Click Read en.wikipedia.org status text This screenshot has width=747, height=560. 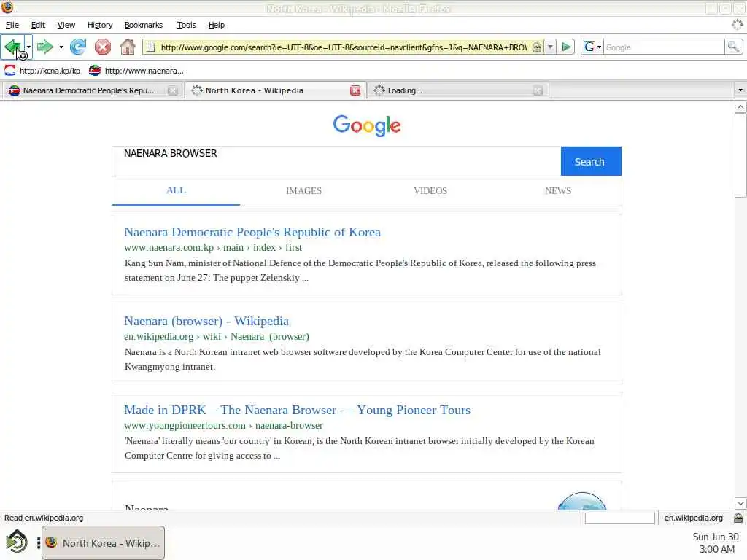pyautogui.click(x=44, y=518)
